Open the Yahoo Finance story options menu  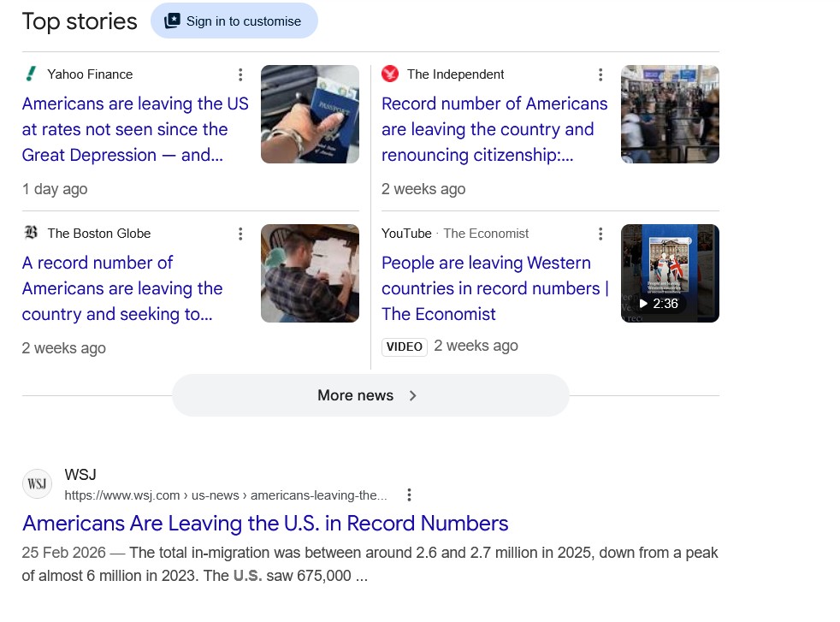click(240, 74)
